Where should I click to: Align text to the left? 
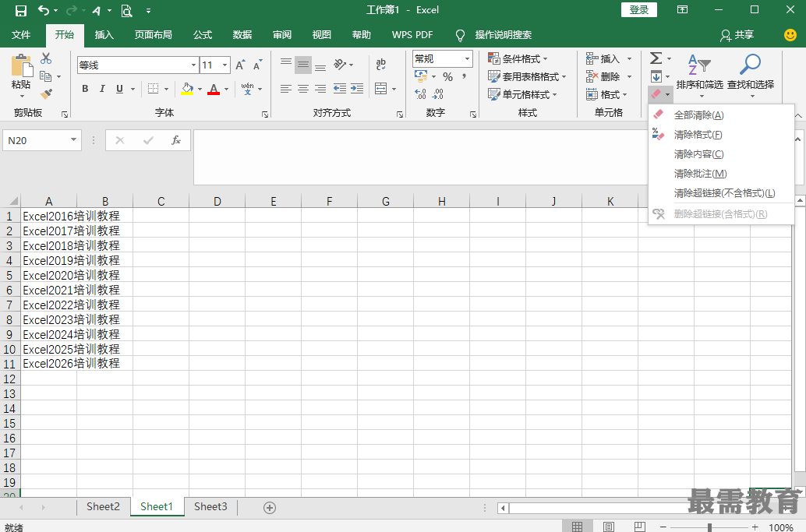pos(286,89)
